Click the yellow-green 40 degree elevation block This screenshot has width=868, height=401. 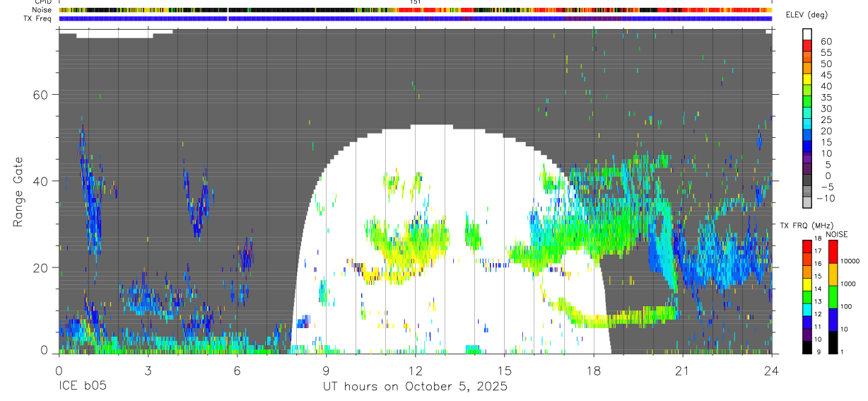click(807, 89)
